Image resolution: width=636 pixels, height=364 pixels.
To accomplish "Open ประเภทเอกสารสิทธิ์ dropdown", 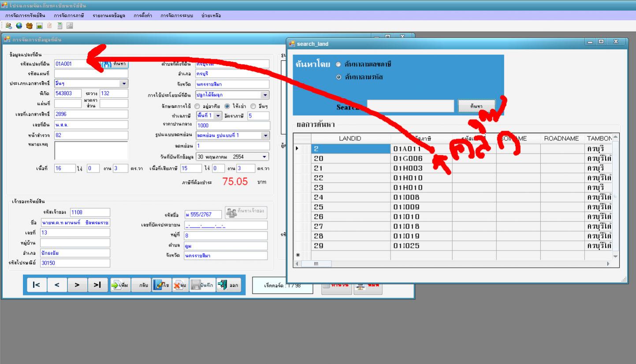I will pos(124,83).
